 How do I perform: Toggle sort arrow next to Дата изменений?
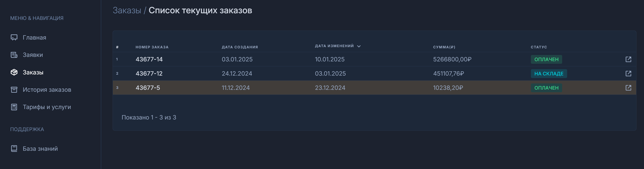coord(359,46)
